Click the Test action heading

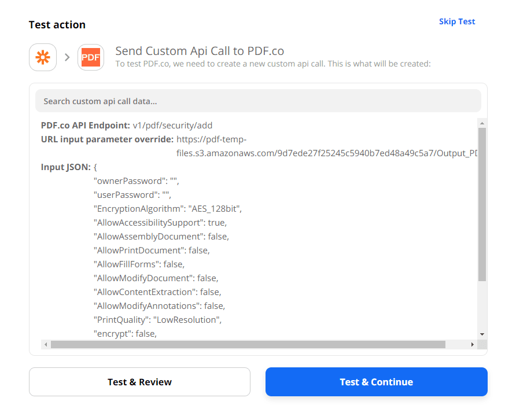(x=57, y=25)
